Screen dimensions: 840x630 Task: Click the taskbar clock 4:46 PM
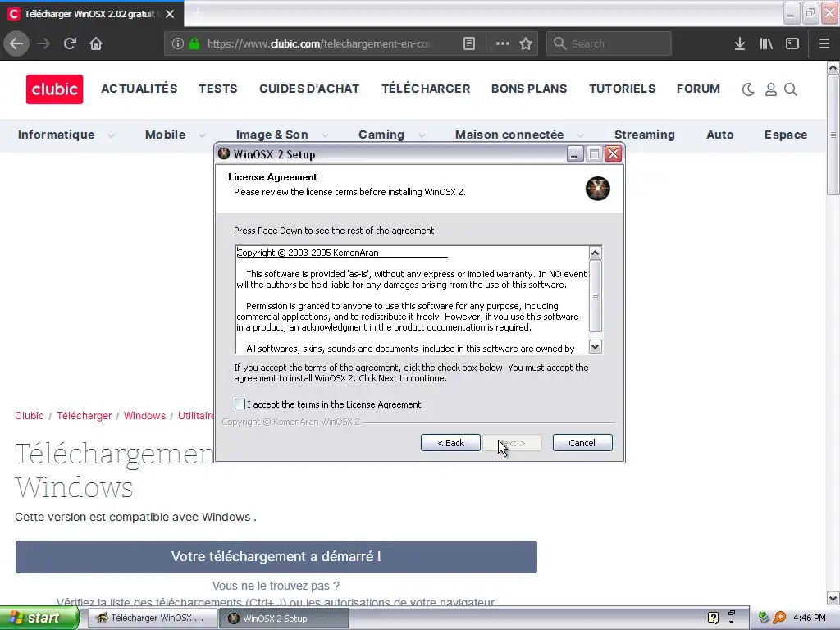pos(810,619)
